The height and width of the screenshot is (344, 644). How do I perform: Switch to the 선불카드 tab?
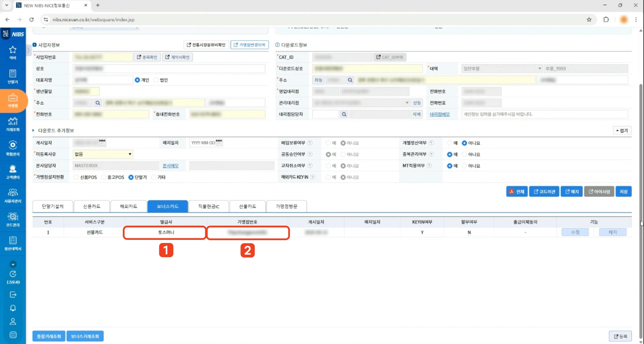pos(247,206)
